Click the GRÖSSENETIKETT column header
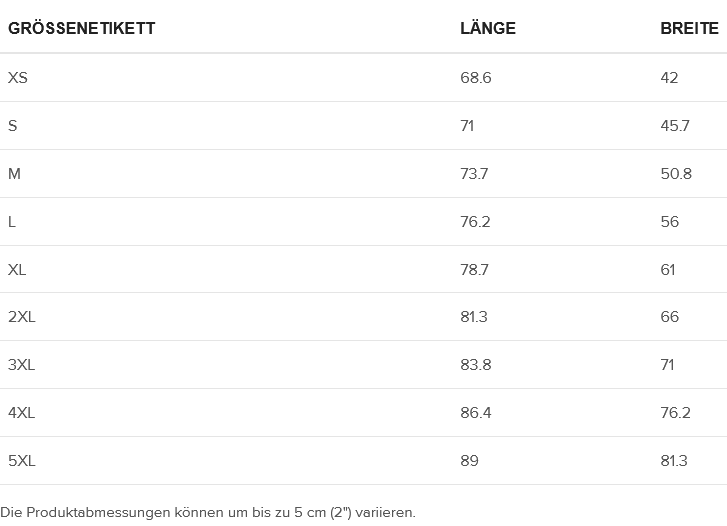Viewport: 727px width, 526px height. [81, 28]
